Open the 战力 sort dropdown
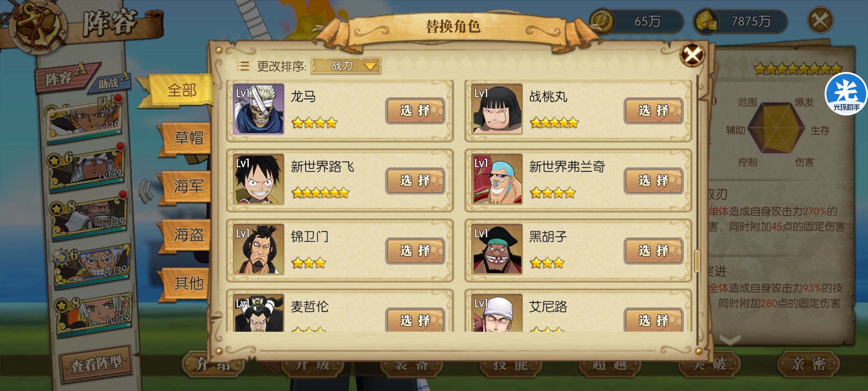868x391 pixels. tap(346, 65)
